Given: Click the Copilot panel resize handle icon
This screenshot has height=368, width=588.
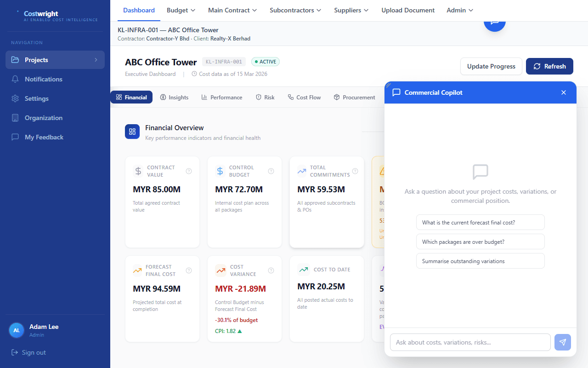Looking at the screenshot, I should pyautogui.click(x=388, y=85).
